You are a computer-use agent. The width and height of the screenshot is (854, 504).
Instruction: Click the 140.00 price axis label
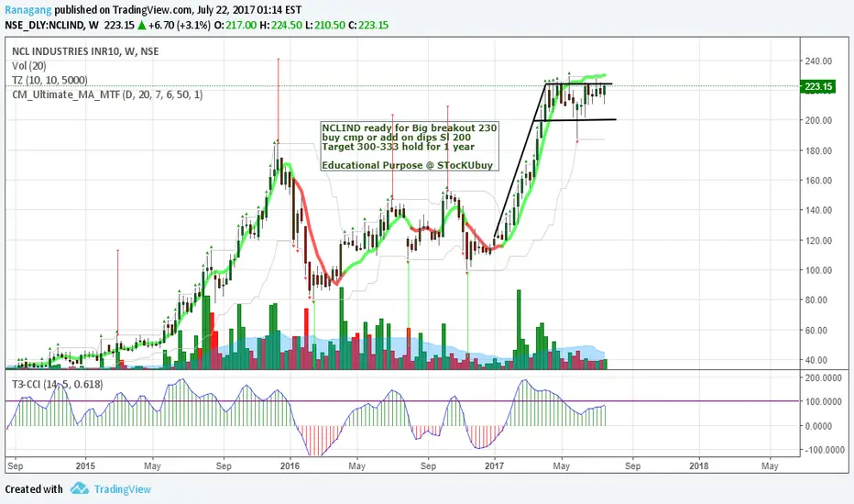[818, 210]
